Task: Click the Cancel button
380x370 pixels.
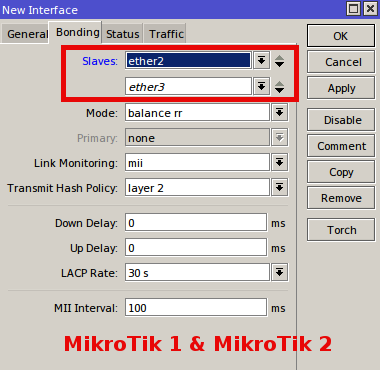Action: [x=341, y=62]
